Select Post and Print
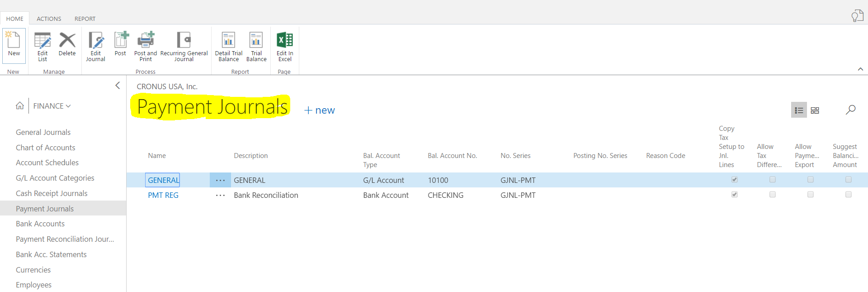 [146, 47]
